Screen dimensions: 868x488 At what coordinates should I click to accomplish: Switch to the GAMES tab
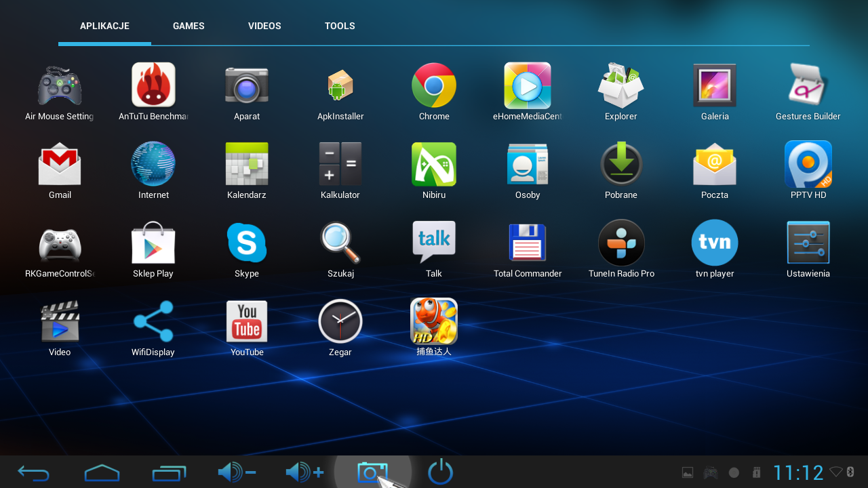[189, 26]
